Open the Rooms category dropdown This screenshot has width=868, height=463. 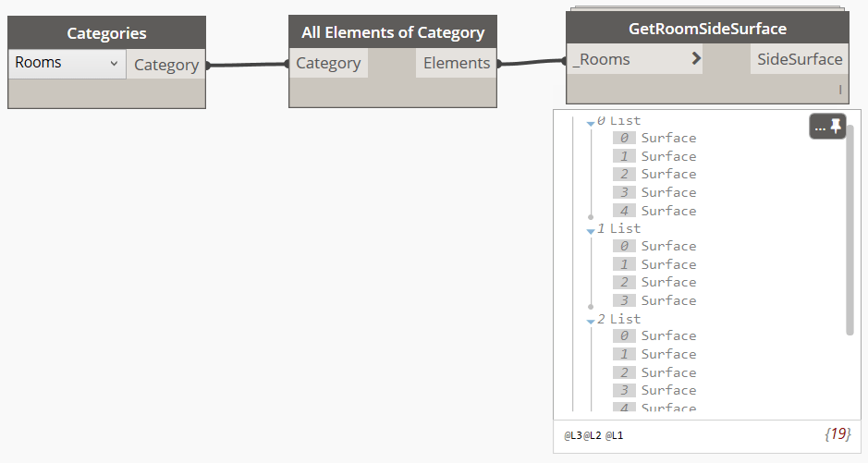pos(67,64)
